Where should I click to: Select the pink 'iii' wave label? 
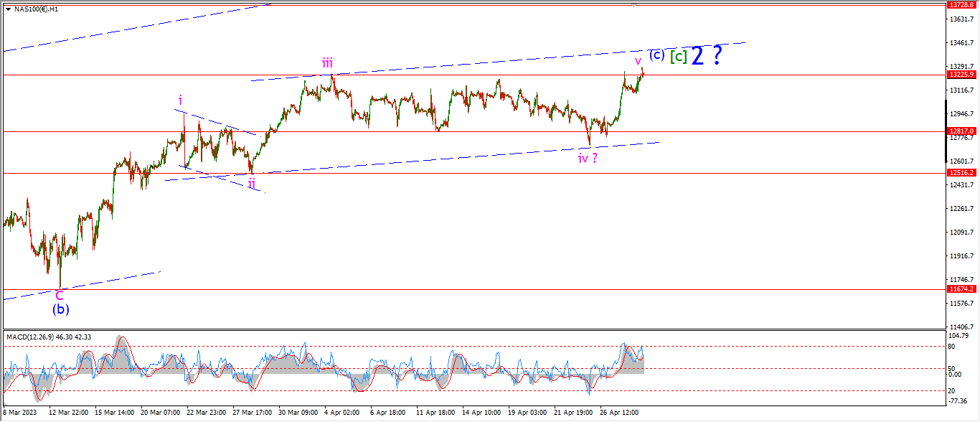point(326,62)
